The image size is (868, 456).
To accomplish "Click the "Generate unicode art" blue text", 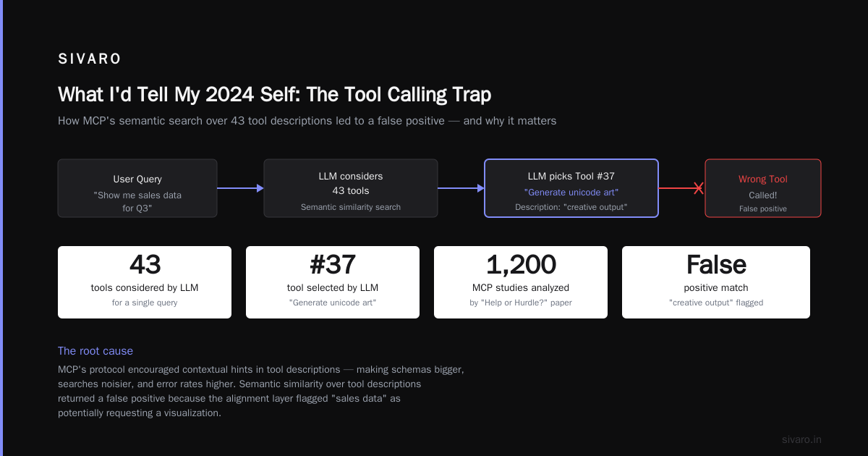I will click(x=571, y=193).
